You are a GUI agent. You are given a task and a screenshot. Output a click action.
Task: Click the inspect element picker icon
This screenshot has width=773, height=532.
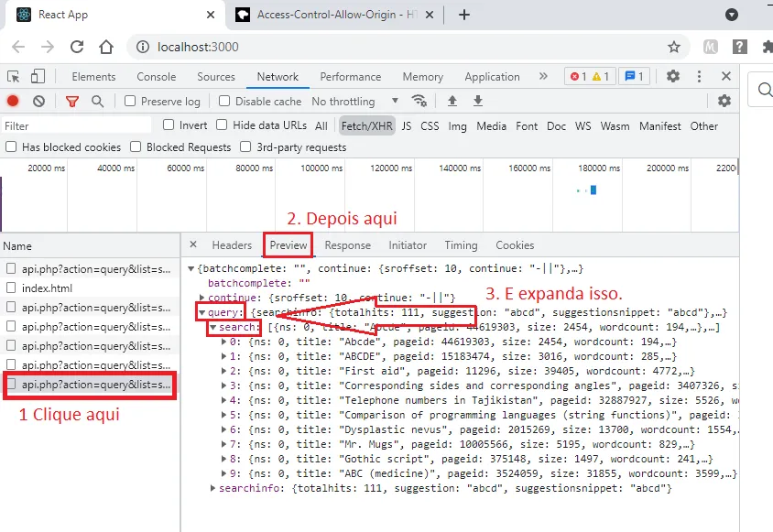click(x=14, y=76)
